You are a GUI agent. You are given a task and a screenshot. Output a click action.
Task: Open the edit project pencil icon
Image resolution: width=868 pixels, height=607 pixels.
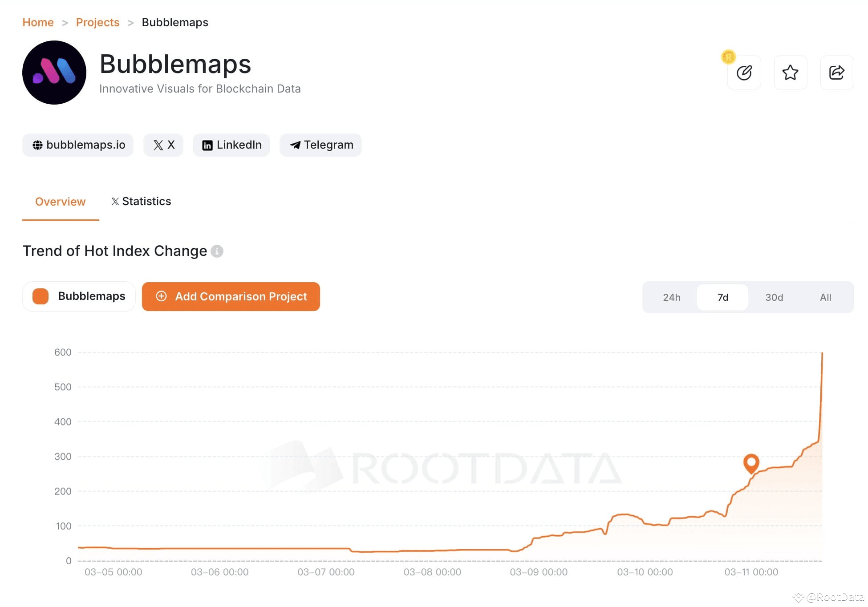tap(744, 72)
